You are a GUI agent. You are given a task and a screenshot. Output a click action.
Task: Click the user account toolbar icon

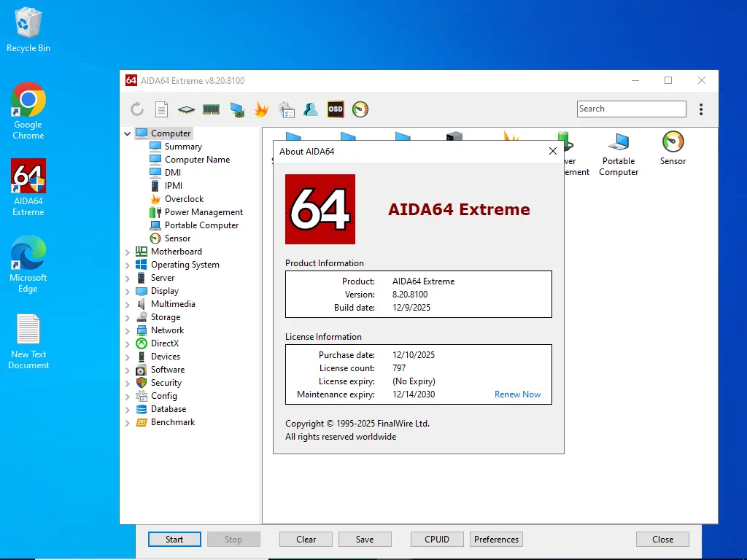(311, 109)
